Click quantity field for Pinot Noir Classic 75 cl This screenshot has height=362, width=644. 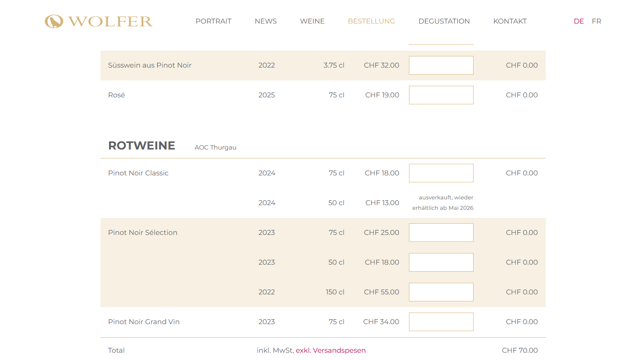pyautogui.click(x=441, y=173)
